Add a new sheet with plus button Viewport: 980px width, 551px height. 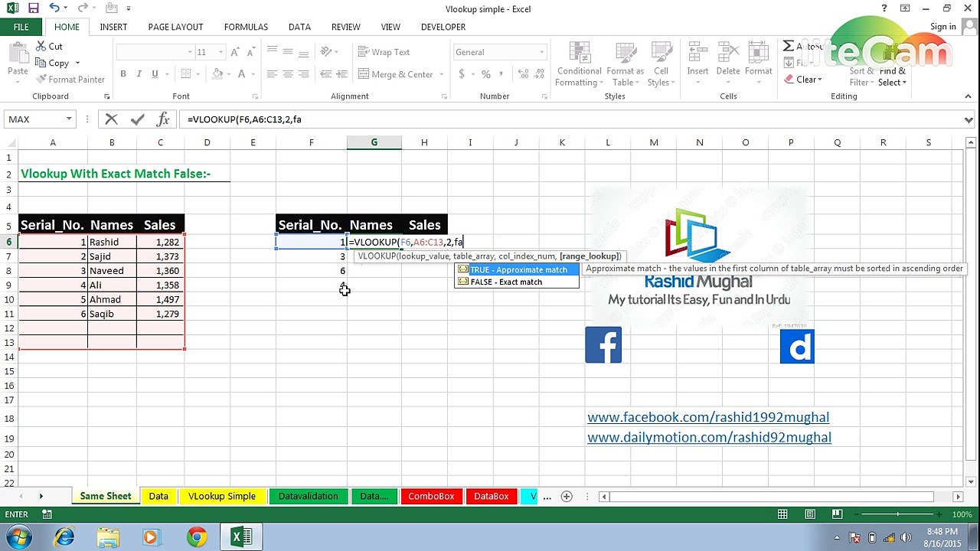(567, 497)
